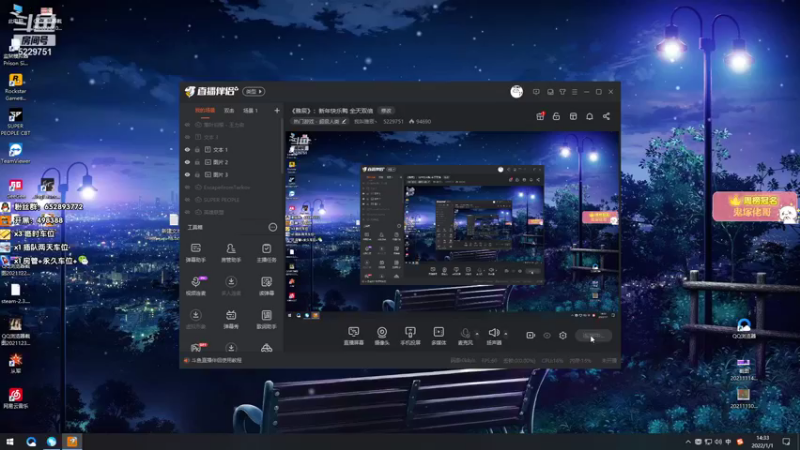
Task: Click the greyed 多人连麦 download icon
Action: click(231, 282)
